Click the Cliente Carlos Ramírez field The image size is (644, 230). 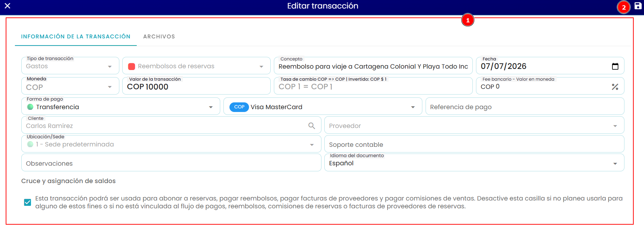tap(171, 125)
